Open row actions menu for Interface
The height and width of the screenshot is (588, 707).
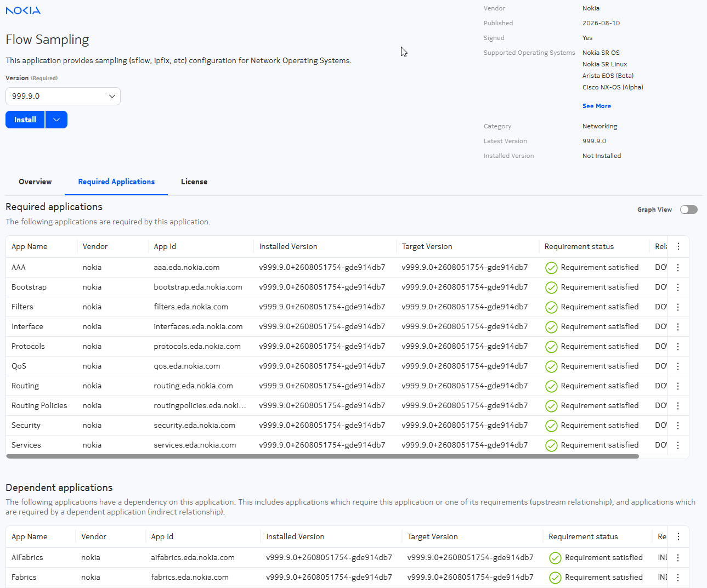pos(678,327)
